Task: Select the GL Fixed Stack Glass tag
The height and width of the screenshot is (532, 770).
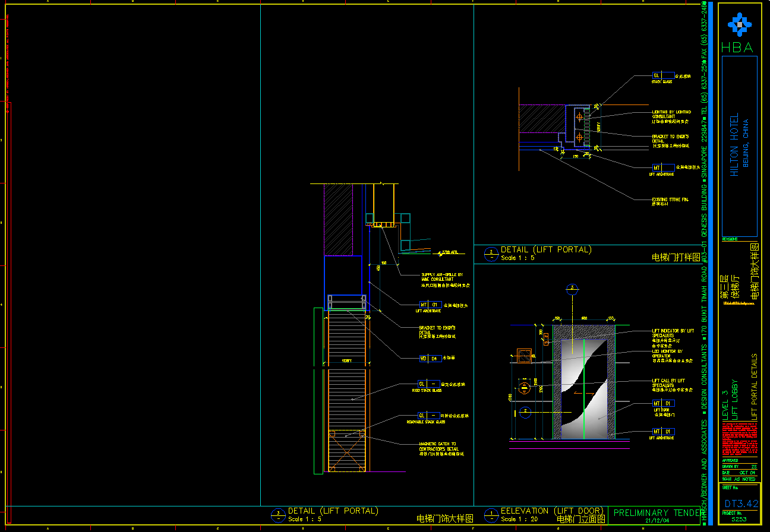Action: point(430,384)
